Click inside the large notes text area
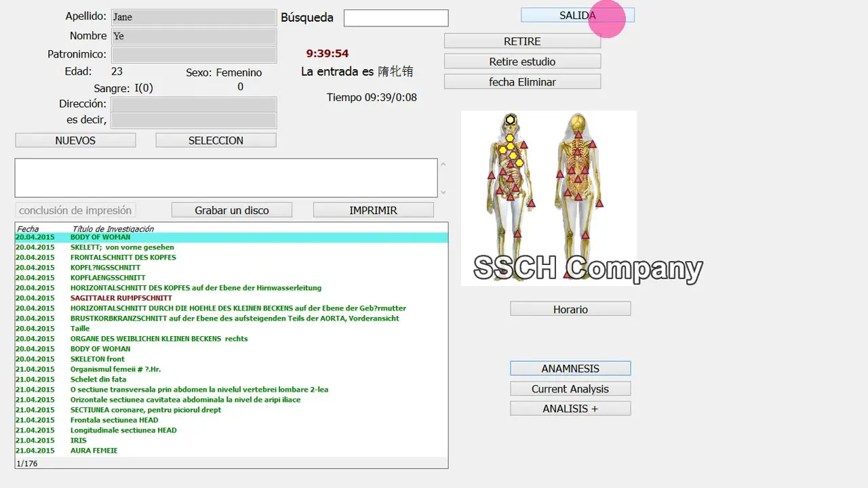 [x=226, y=178]
